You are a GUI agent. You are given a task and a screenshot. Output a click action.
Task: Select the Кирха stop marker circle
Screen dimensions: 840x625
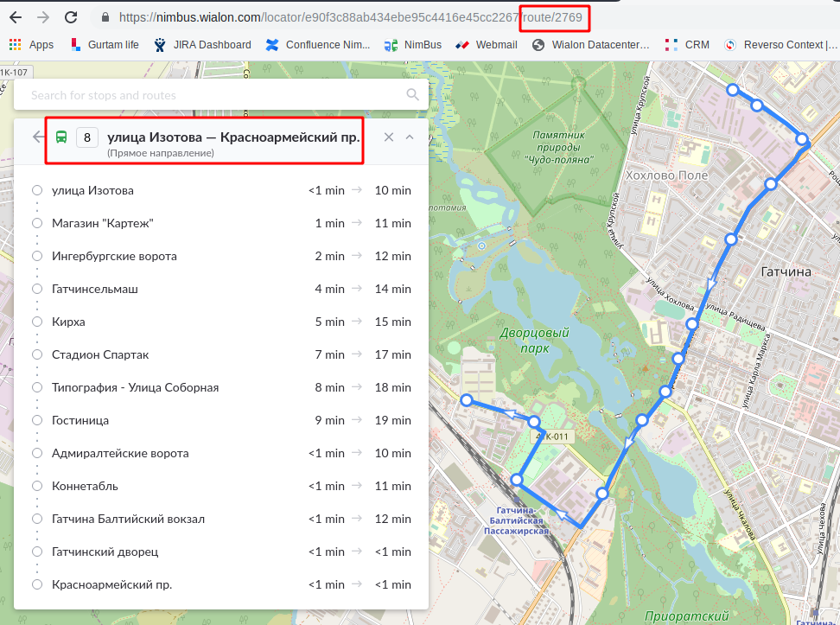tap(37, 322)
